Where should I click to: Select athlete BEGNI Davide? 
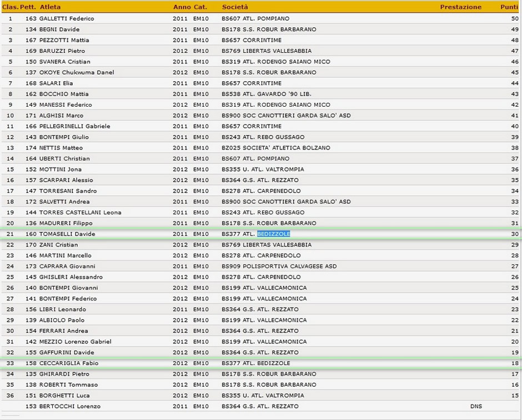click(x=59, y=29)
